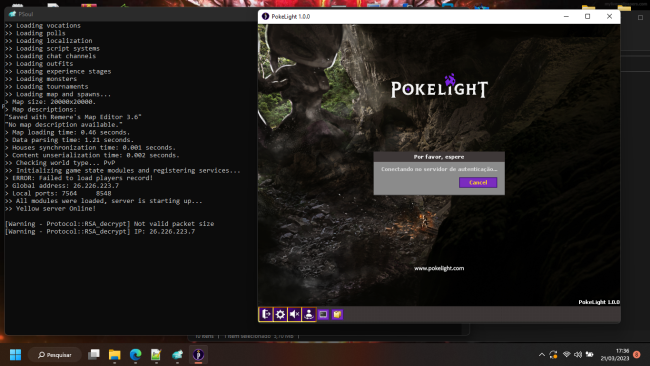Launch Microsoft Edge from the taskbar
650x366 pixels.
(136, 355)
